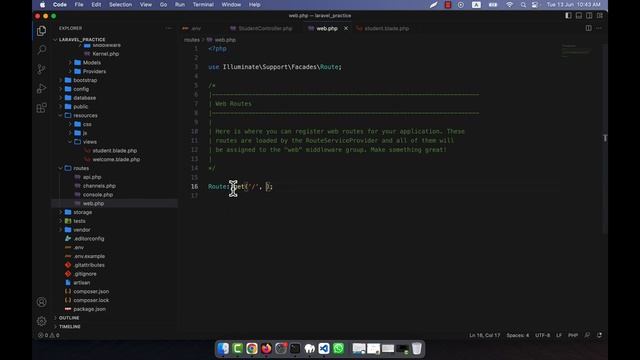The height and width of the screenshot is (360, 640).
Task: Open the Manage gear icon
Action: [x=41, y=321]
